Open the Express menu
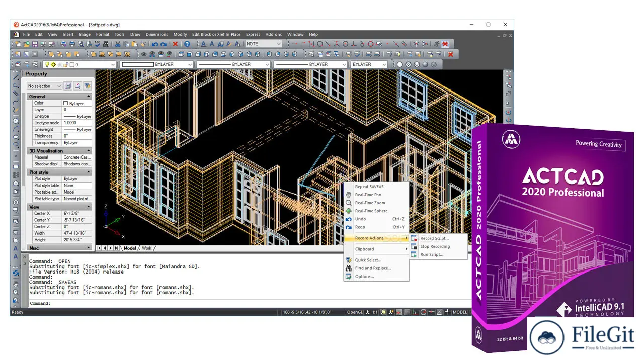 tap(253, 34)
